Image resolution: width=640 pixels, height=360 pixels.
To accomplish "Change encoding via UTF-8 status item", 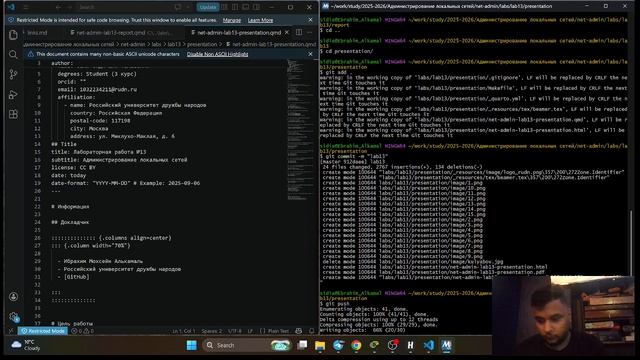I will (x=235, y=331).
